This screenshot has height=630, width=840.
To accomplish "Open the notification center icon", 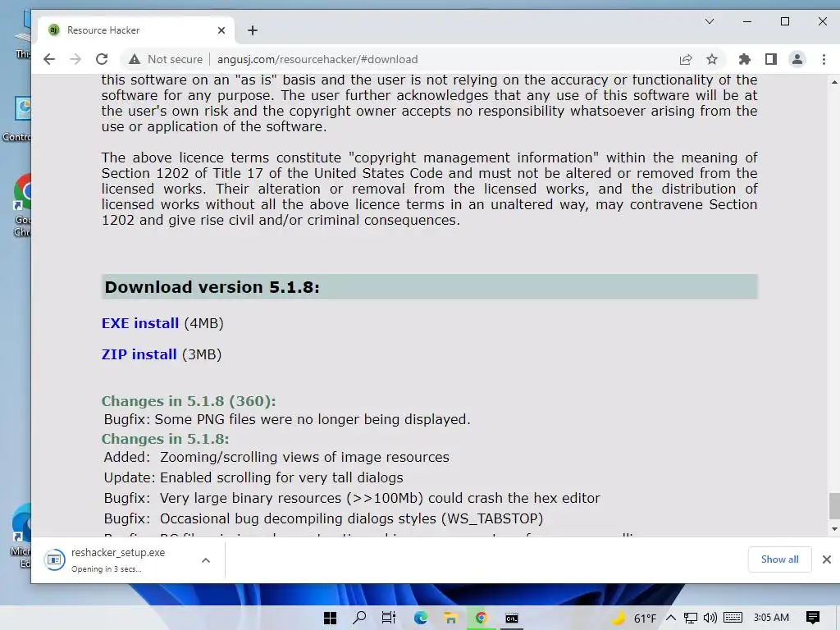I will (813, 618).
